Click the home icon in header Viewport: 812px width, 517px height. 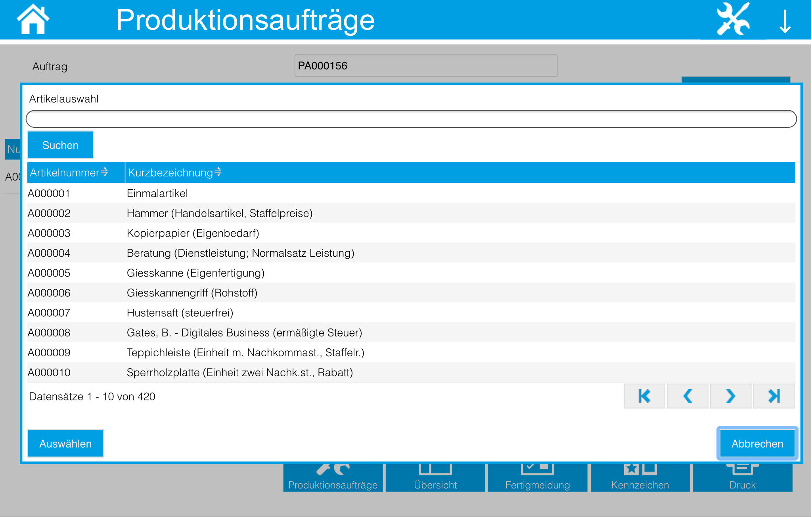[x=33, y=19]
